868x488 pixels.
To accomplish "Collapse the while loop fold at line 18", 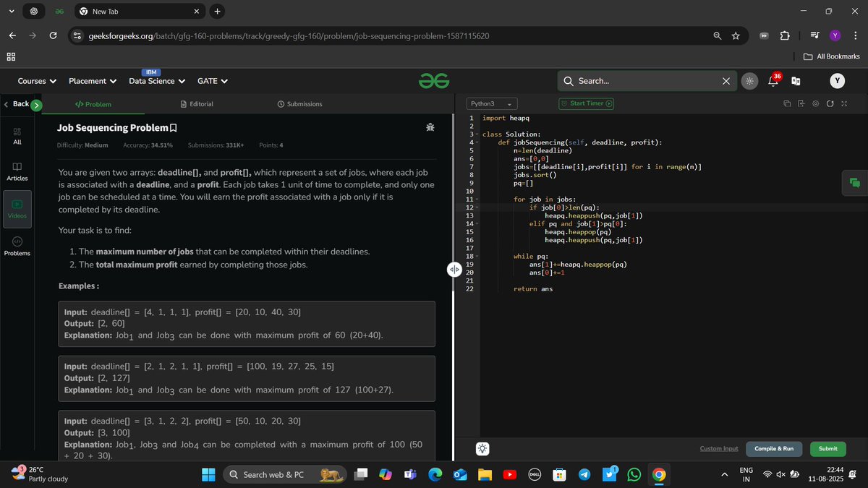I will click(x=478, y=256).
